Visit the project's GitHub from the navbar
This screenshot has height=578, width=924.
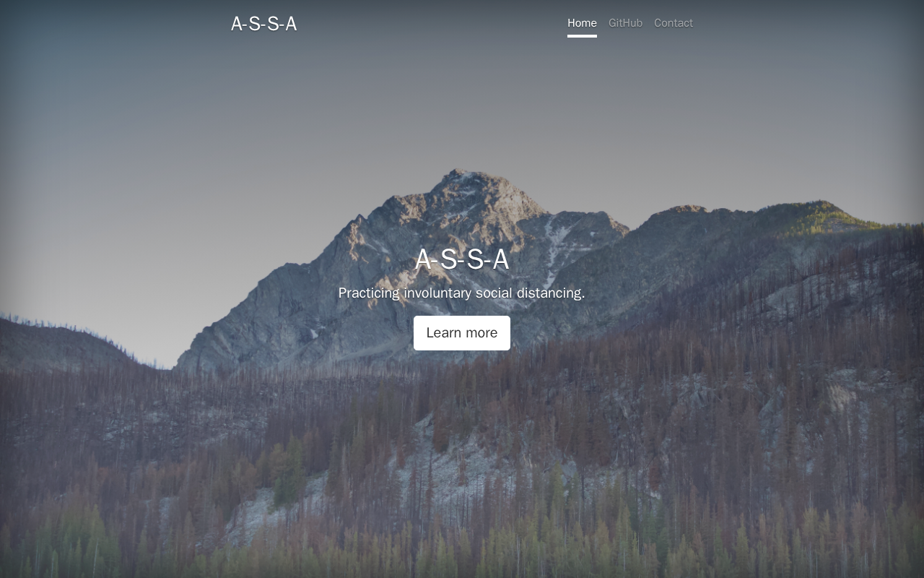coord(625,23)
